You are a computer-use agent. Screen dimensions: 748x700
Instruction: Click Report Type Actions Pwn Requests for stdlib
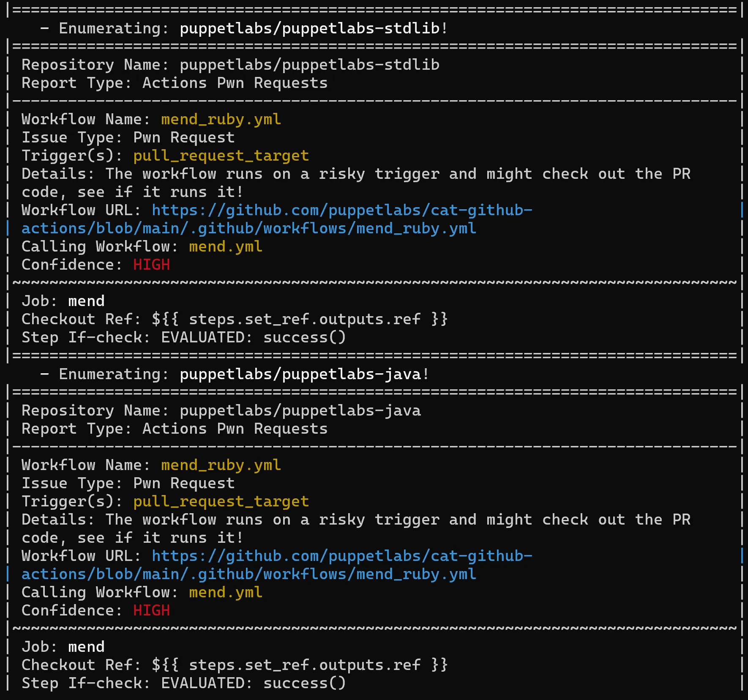(235, 83)
